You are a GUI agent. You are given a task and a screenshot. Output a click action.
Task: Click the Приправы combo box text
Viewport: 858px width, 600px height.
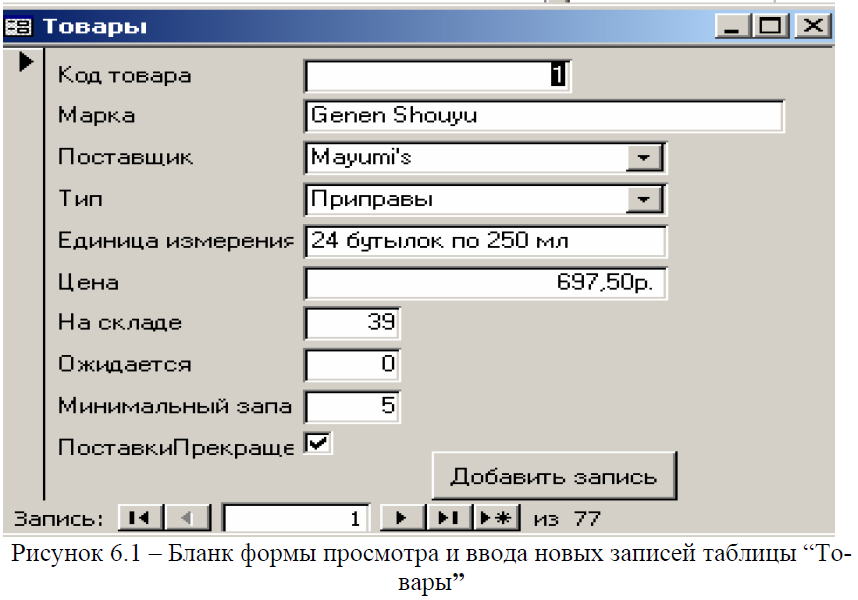click(x=372, y=200)
